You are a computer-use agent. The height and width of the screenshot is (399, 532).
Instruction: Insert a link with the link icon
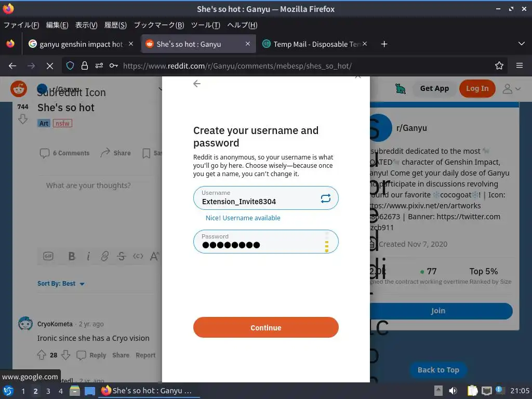(105, 256)
